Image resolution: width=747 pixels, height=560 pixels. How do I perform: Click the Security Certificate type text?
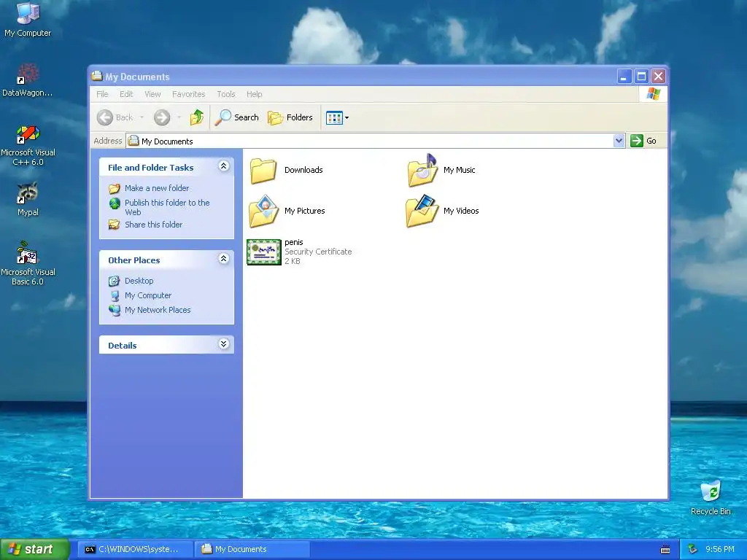(318, 252)
